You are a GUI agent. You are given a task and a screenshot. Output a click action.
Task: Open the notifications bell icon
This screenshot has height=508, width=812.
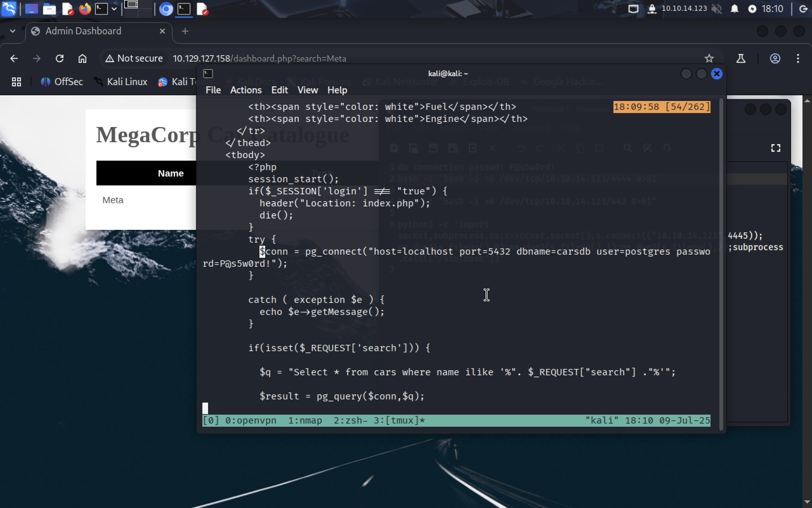click(x=735, y=9)
